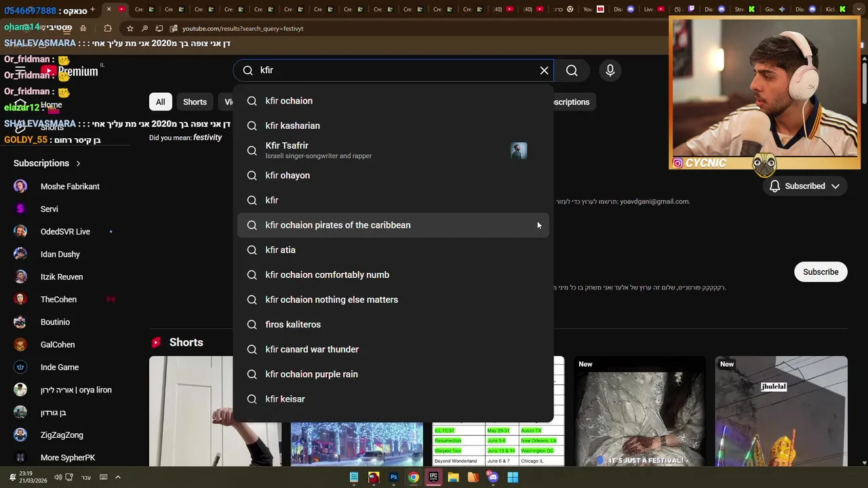This screenshot has width=868, height=488.
Task: Open TheCohen live channel
Action: tap(58, 300)
